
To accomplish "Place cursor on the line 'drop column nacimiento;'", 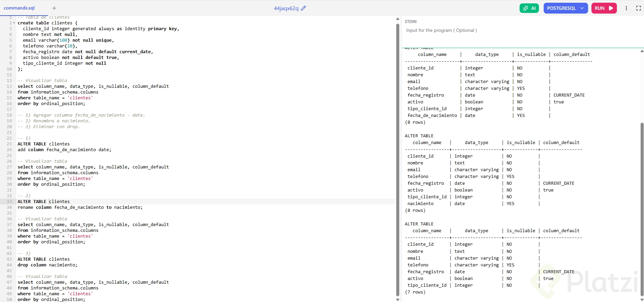I will [x=47, y=265].
